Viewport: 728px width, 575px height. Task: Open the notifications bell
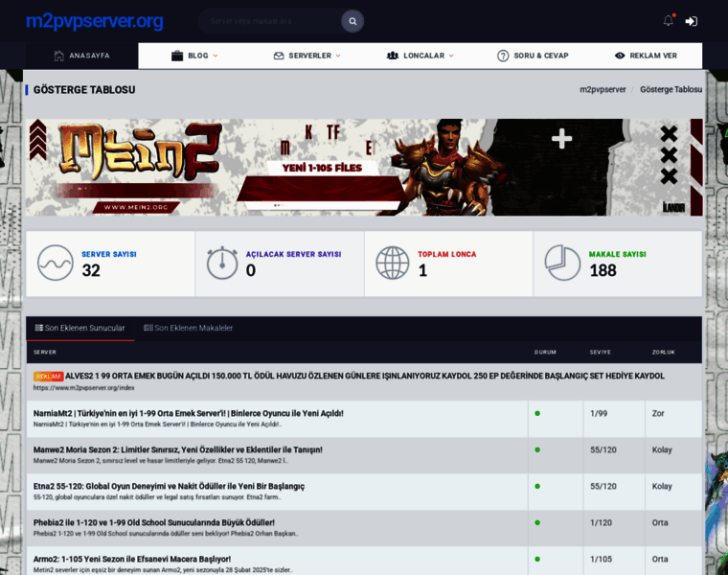[x=668, y=20]
